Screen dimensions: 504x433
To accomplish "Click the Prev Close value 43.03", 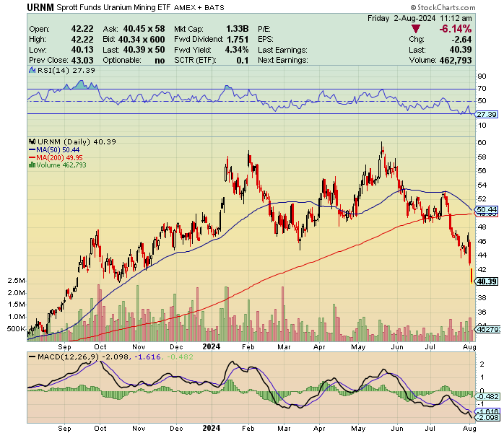I will pos(82,61).
